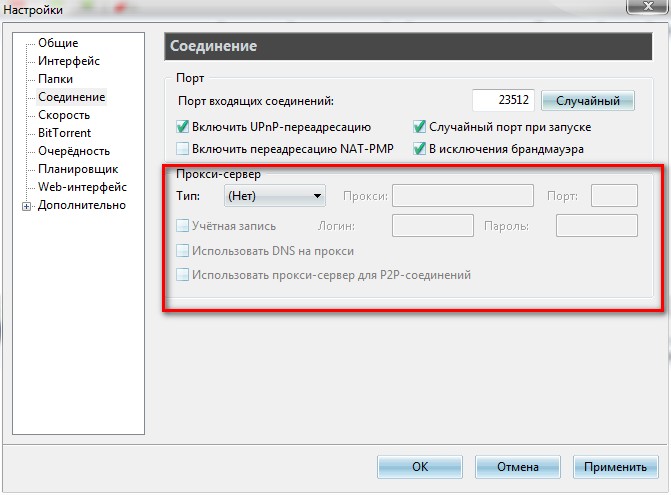Confirm settings with the OK button

pos(420,466)
